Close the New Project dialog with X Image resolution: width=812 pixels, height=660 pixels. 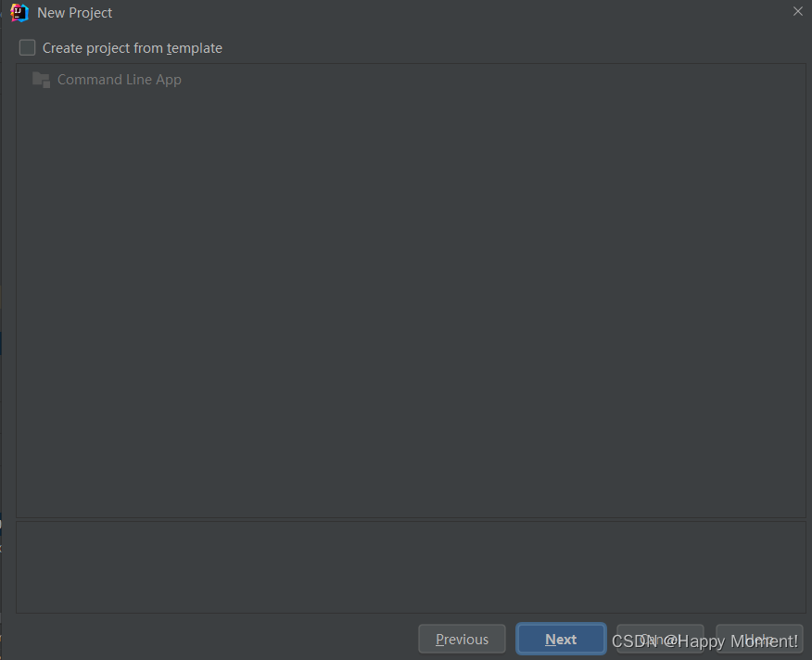pyautogui.click(x=797, y=11)
